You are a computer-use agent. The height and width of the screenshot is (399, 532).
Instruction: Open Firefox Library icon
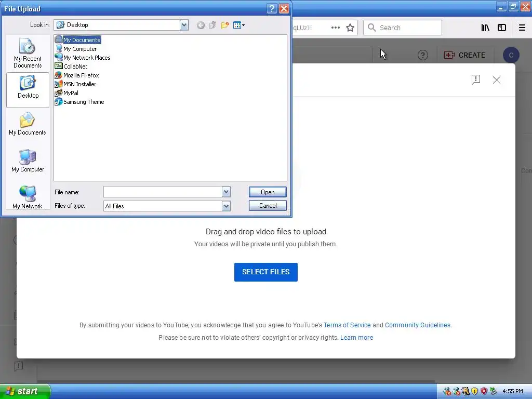(x=485, y=28)
